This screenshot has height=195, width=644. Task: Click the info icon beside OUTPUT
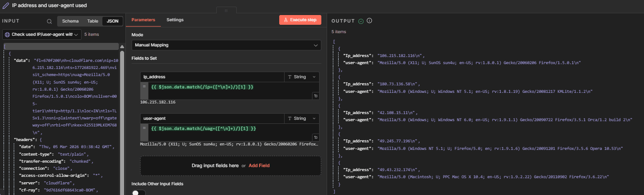(x=369, y=21)
